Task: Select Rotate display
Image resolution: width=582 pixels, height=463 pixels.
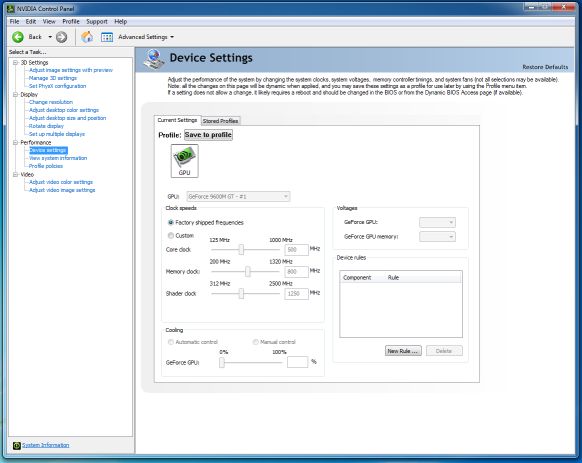Action: click(x=46, y=126)
